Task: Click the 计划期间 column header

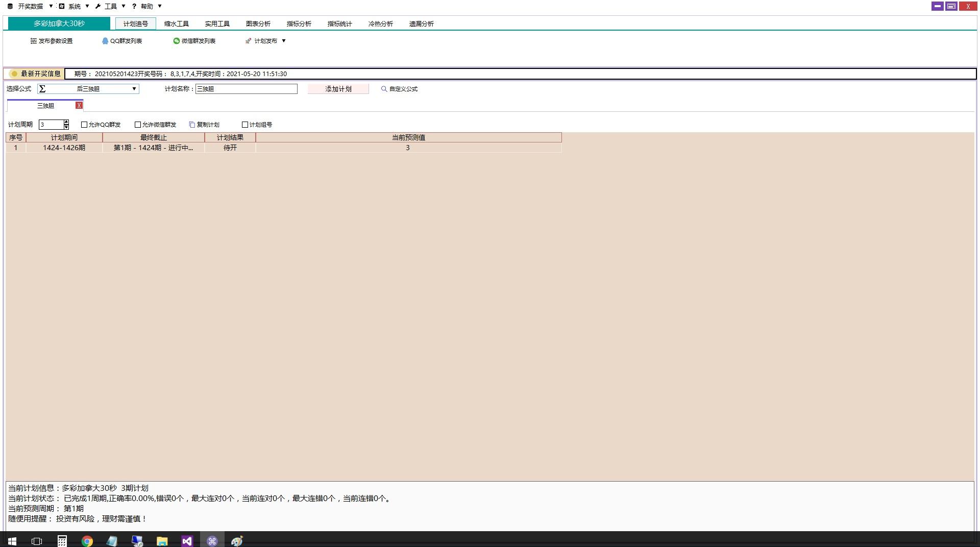Action: (64, 137)
